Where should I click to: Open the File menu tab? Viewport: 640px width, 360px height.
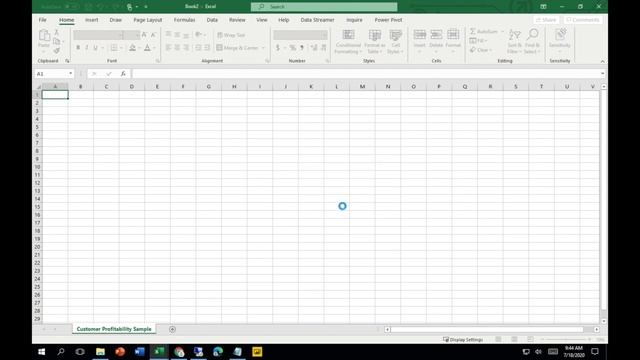pos(42,20)
